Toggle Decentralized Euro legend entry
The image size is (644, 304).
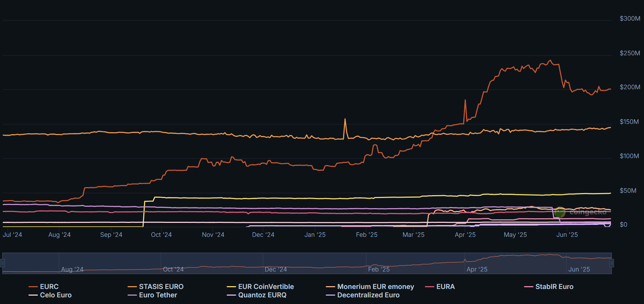tap(363, 295)
